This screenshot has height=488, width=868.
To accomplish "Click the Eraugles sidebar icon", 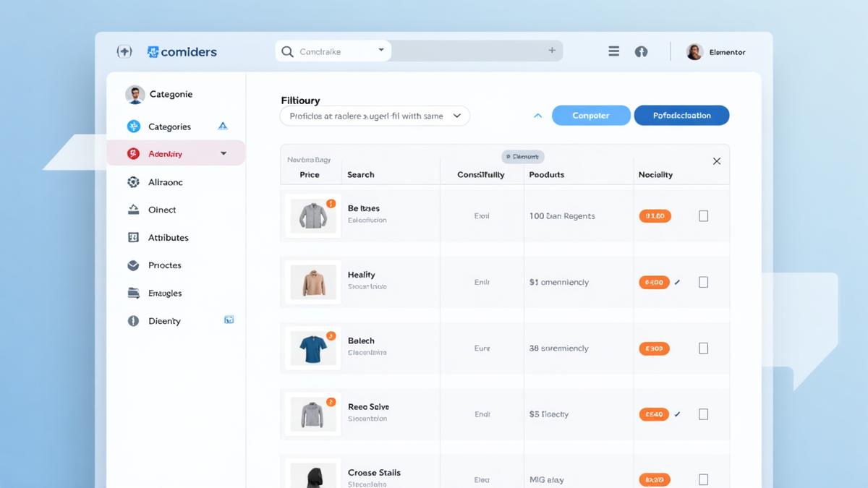I will click(x=133, y=293).
